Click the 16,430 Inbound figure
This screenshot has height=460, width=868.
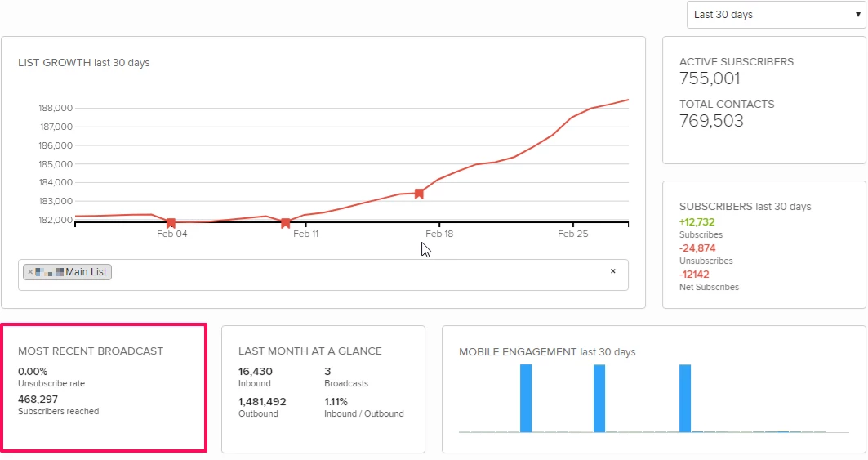point(256,372)
